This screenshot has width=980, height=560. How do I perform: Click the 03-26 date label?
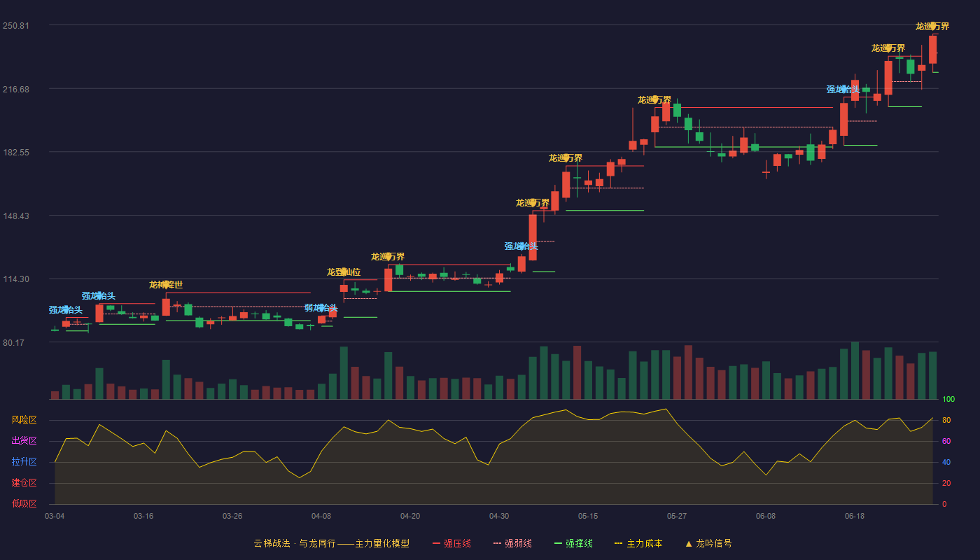(x=232, y=516)
